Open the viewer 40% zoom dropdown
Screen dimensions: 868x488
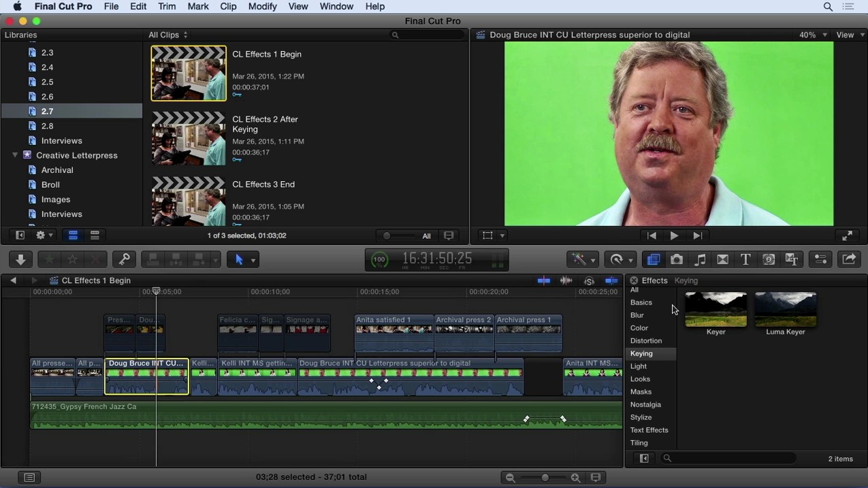813,35
